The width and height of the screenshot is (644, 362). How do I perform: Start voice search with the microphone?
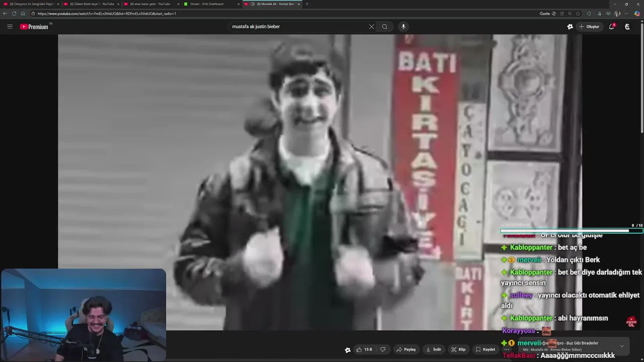tap(403, 27)
